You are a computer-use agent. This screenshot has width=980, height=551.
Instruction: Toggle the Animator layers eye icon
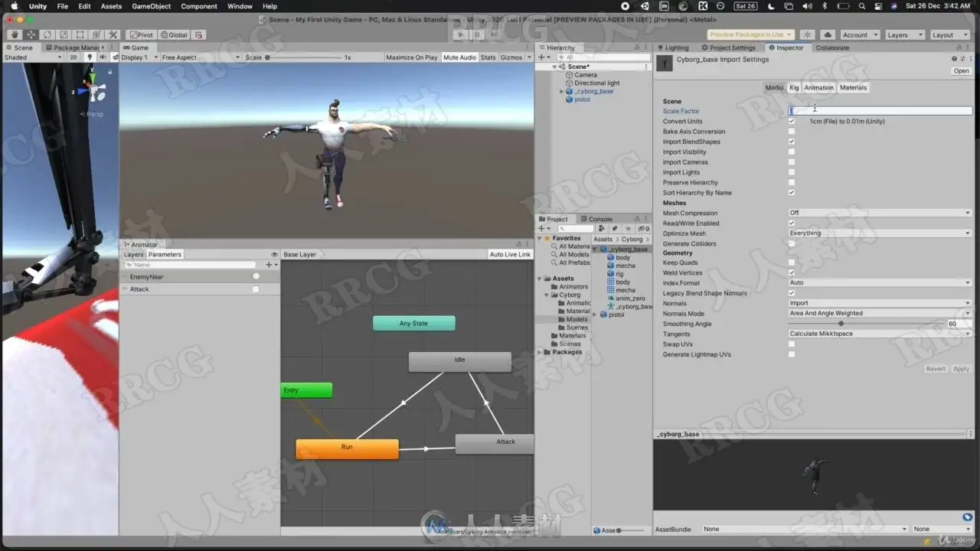click(274, 254)
